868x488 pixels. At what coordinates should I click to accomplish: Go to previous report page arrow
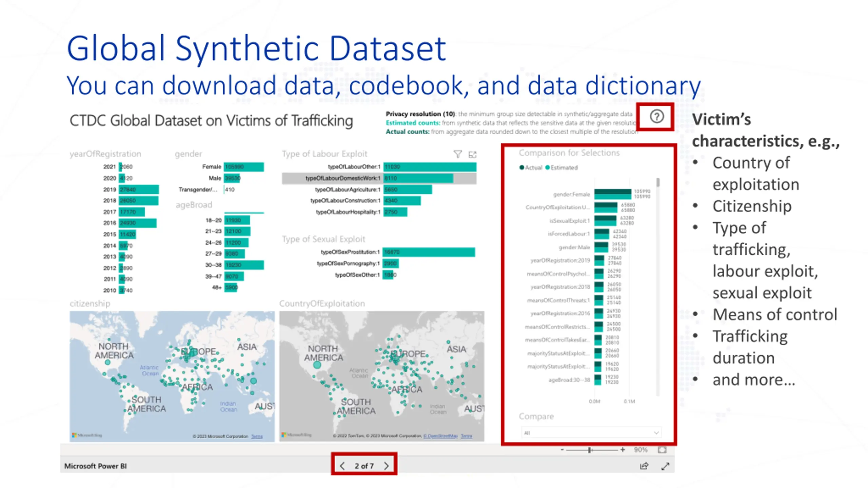coord(342,466)
